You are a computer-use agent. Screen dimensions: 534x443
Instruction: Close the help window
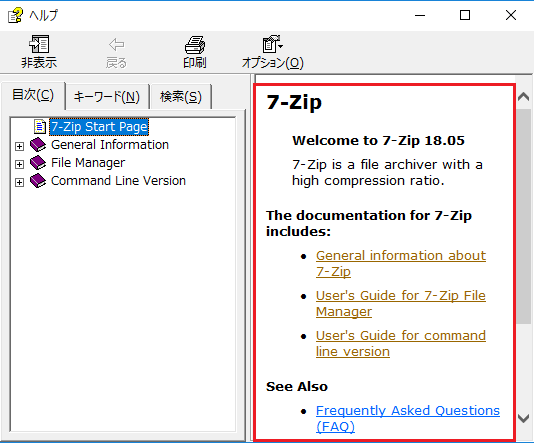coord(511,15)
